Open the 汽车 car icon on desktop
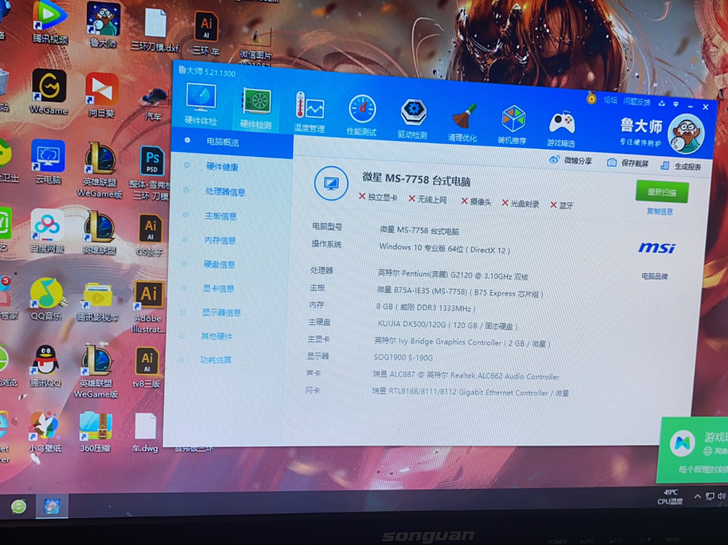Screen dimensions: 728x545 point(154,104)
